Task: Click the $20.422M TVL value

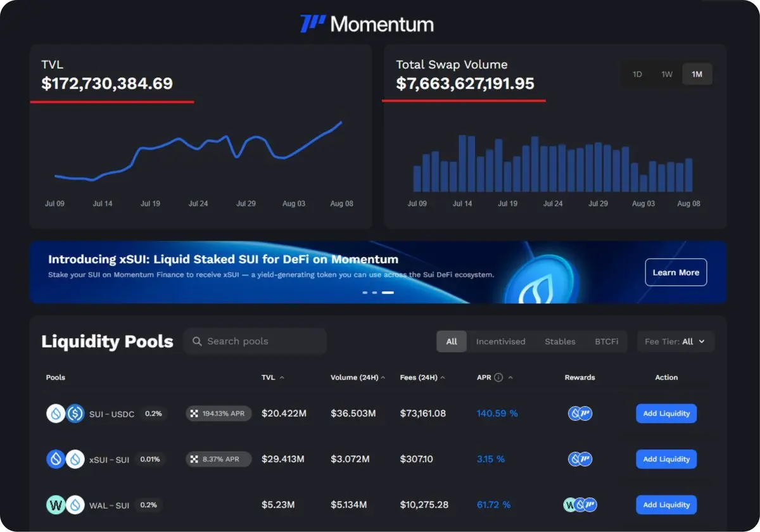Action: click(x=284, y=414)
